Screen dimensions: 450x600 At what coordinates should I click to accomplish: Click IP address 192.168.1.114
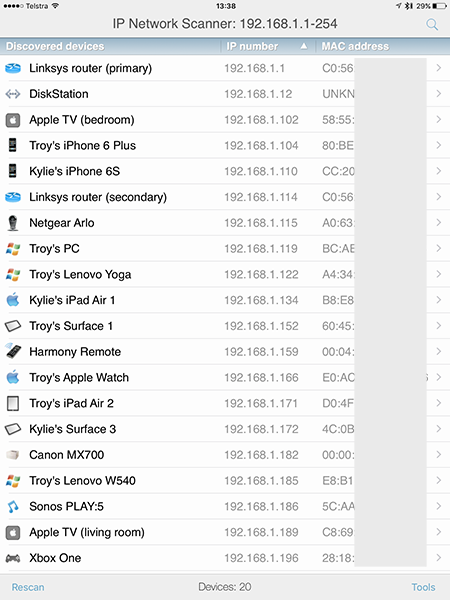[261, 197]
